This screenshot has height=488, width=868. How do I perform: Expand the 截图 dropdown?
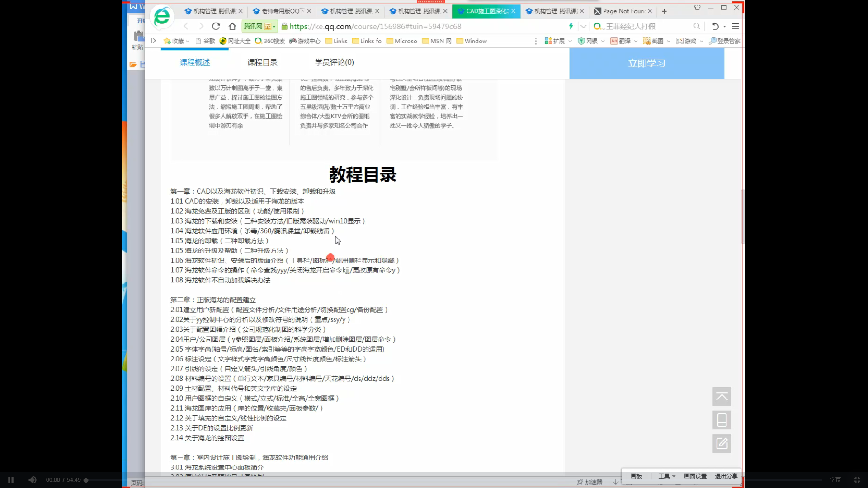669,41
